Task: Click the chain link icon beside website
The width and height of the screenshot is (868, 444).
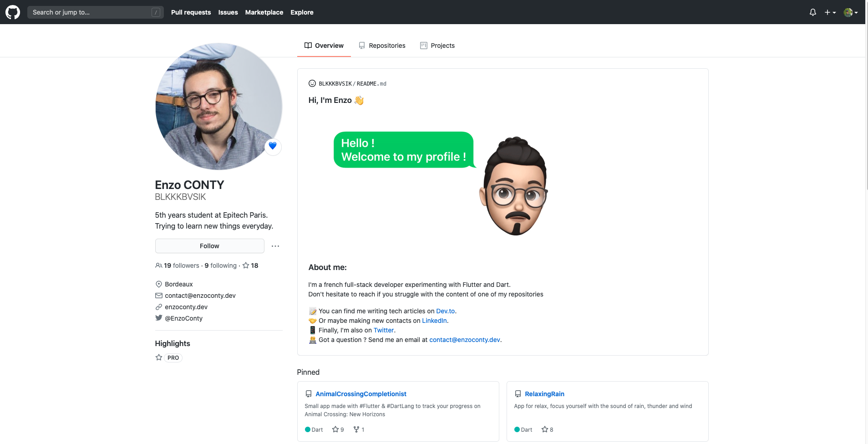Action: pos(159,307)
